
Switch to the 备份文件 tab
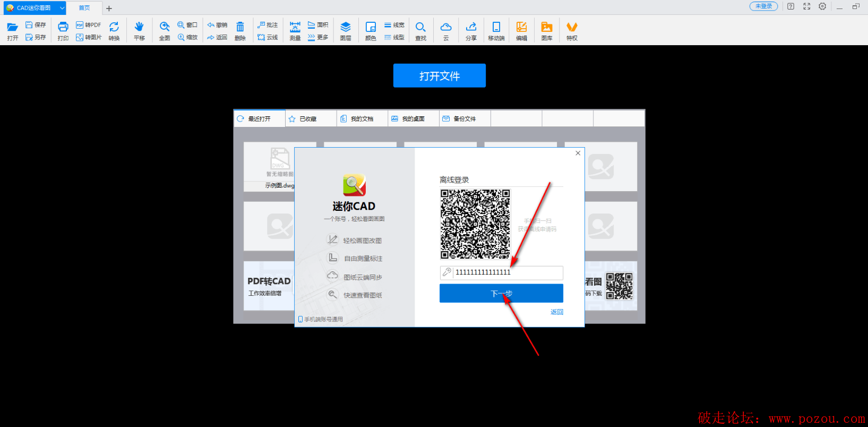click(465, 118)
